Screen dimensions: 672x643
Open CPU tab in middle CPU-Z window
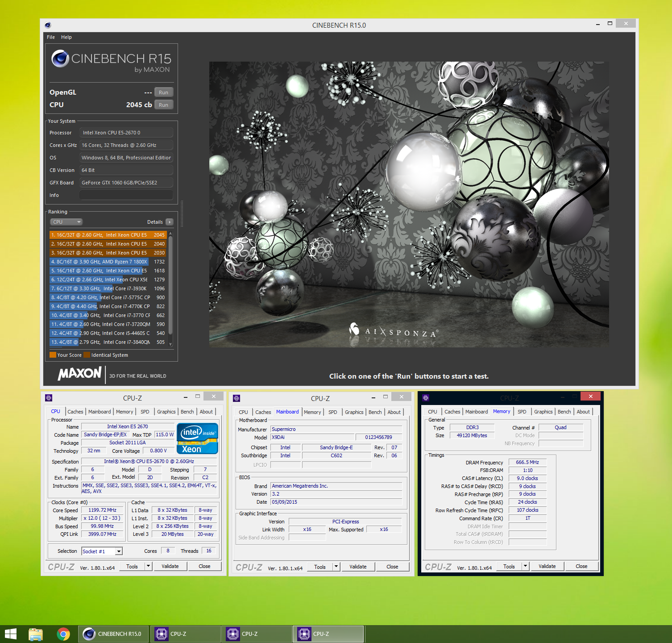click(243, 412)
